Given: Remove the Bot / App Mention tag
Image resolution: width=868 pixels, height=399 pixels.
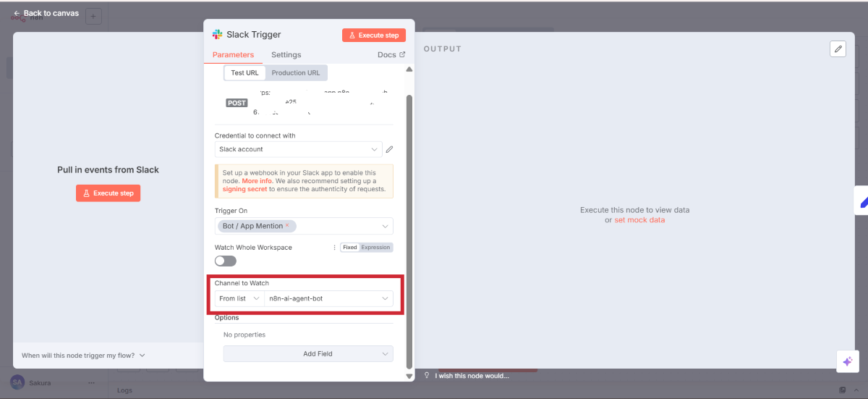Looking at the screenshot, I should tap(287, 226).
